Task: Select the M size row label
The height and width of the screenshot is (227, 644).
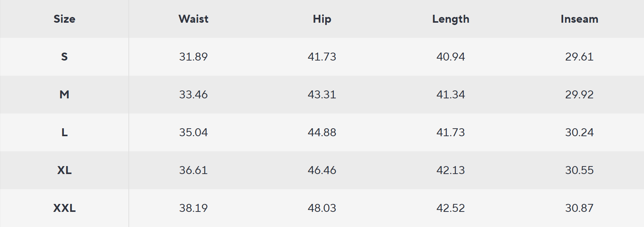Action: (64, 95)
